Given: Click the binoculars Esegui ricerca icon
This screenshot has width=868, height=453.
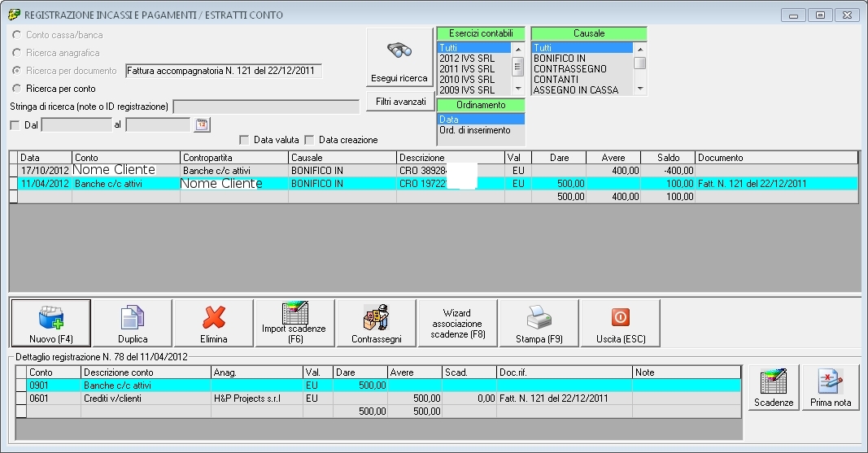Looking at the screenshot, I should [399, 51].
